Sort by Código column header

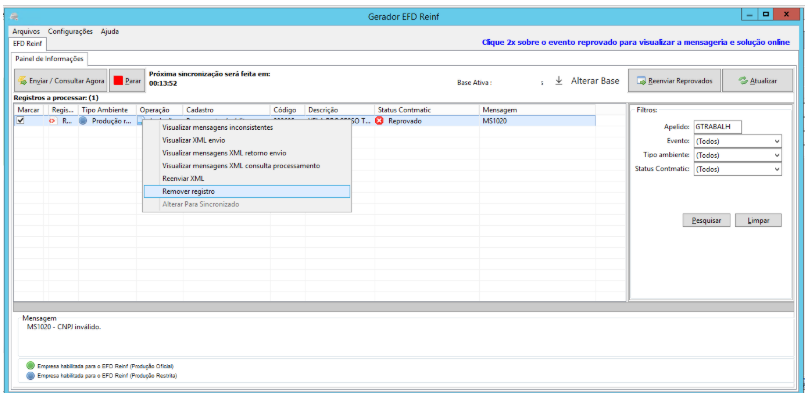point(288,110)
